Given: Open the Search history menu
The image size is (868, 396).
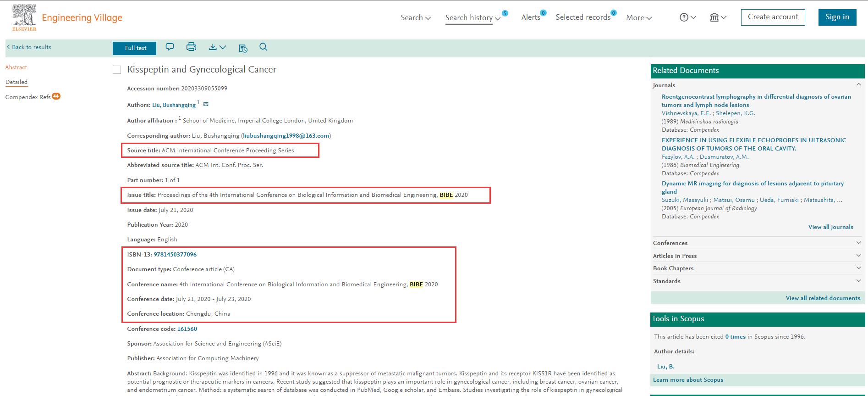Looking at the screenshot, I should pos(473,17).
